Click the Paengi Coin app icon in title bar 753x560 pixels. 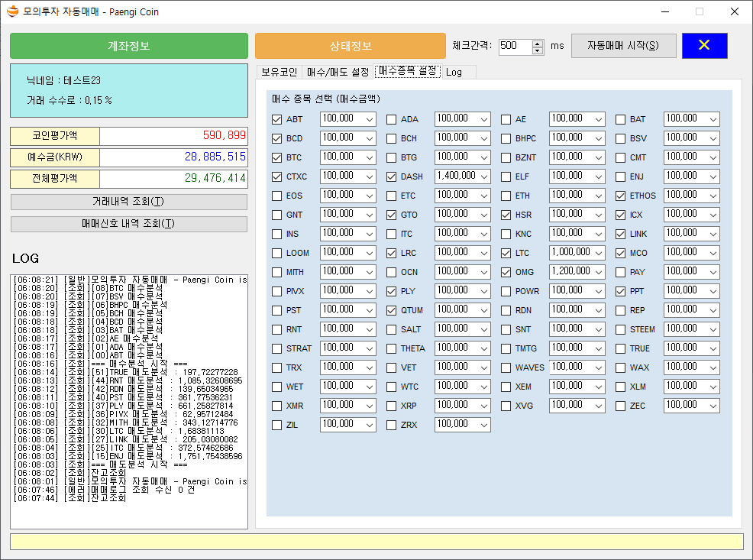click(13, 11)
